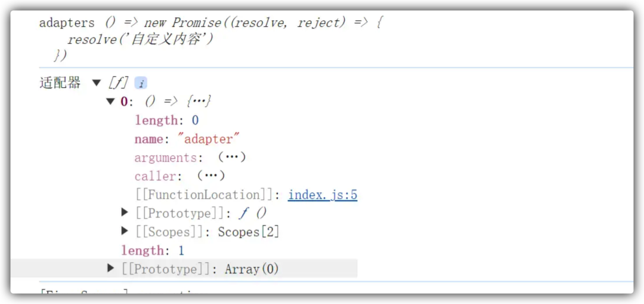This screenshot has height=304, width=644.
Task: Click the "adapter" string value
Action: pyautogui.click(x=208, y=139)
